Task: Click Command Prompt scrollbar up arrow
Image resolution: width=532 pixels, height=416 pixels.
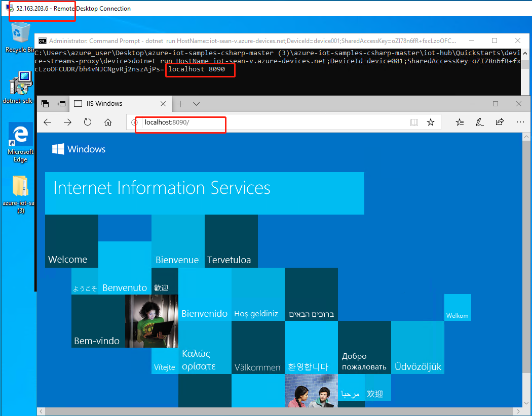Action: [525, 53]
